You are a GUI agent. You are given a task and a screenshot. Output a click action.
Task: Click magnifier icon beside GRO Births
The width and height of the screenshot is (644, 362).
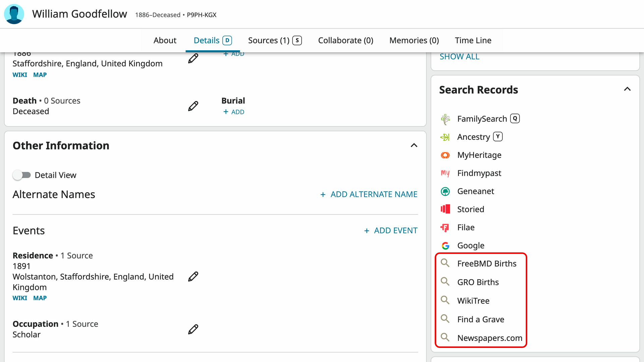coord(445,282)
